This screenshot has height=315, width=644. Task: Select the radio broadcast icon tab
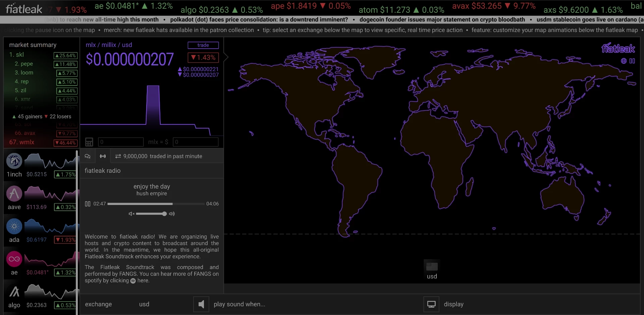tap(103, 156)
